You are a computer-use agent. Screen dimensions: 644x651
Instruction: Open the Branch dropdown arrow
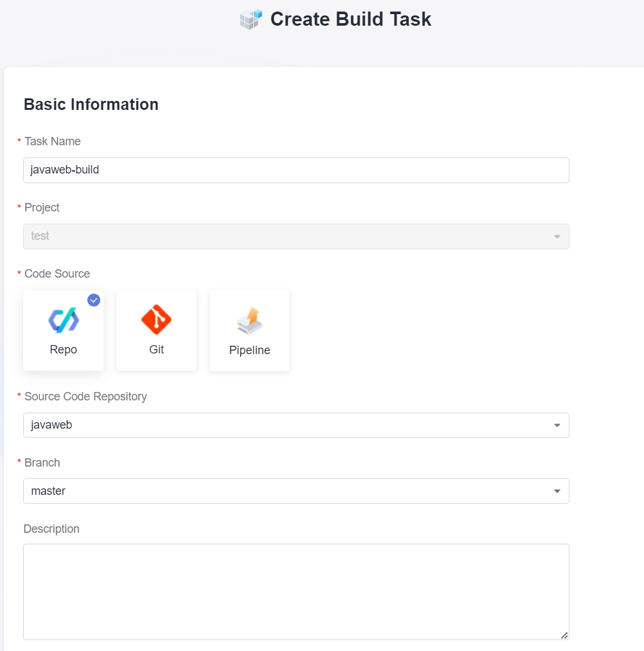tap(557, 492)
